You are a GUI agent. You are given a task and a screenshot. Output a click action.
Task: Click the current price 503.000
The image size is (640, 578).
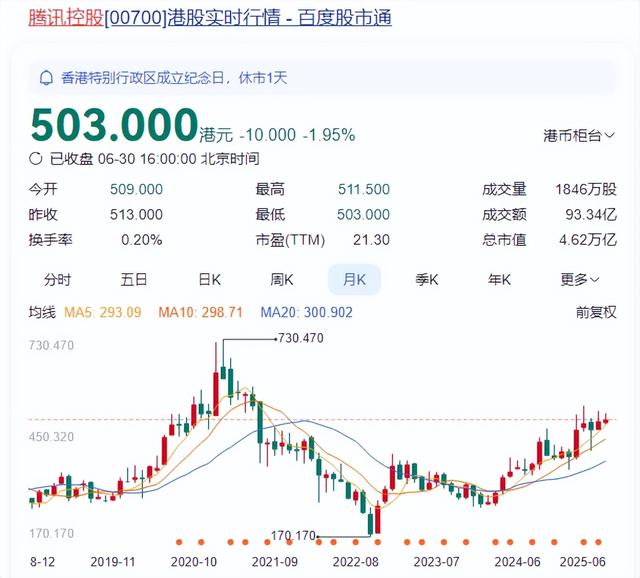tap(114, 124)
